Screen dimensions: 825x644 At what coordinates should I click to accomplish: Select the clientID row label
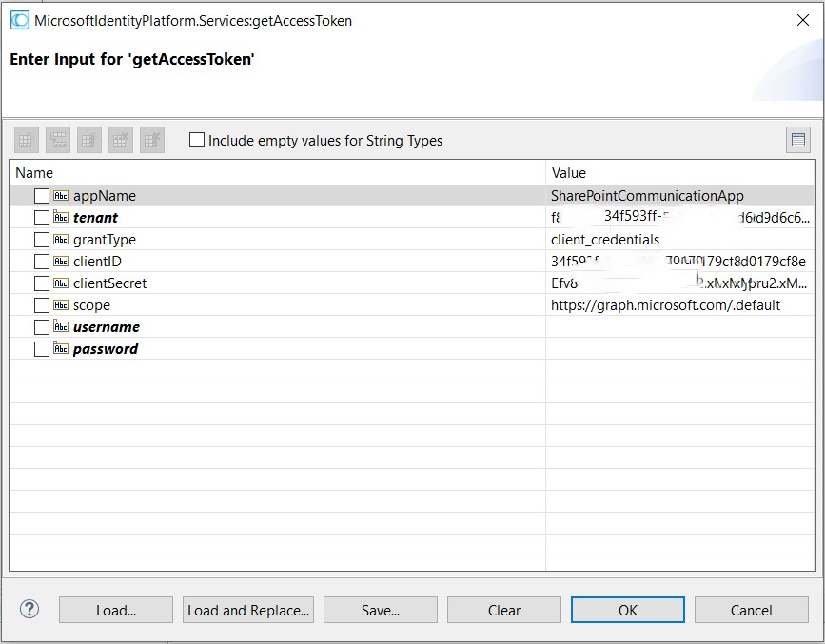click(97, 262)
